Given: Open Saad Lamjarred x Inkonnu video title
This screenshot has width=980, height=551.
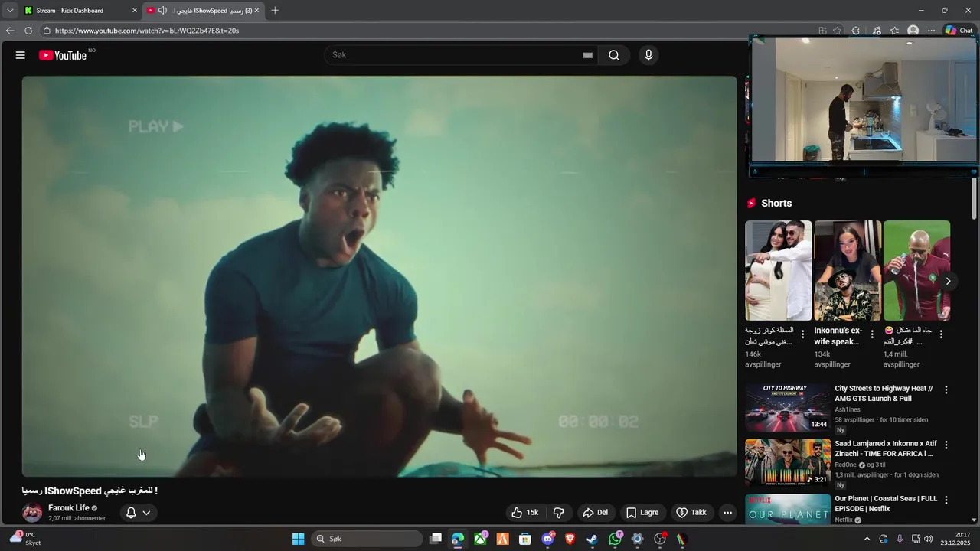Looking at the screenshot, I should (886, 448).
